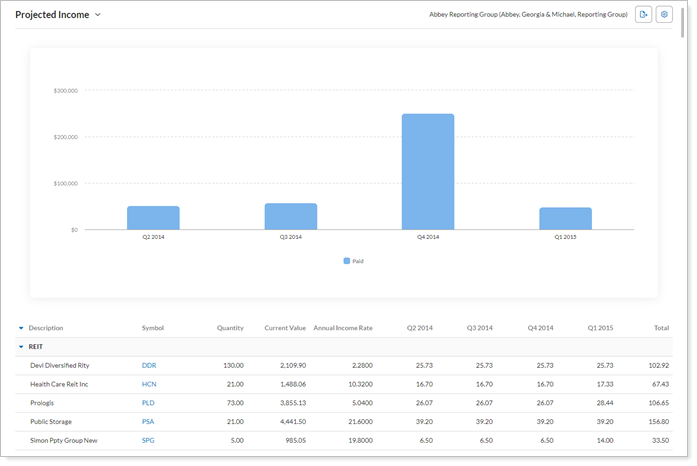The height and width of the screenshot is (466, 697).
Task: Collapse all rows via Description header arrow
Action: pos(21,328)
